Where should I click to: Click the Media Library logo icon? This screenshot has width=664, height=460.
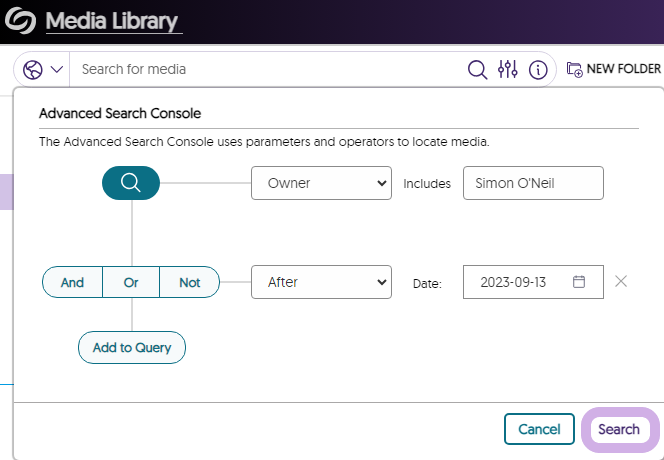point(20,20)
